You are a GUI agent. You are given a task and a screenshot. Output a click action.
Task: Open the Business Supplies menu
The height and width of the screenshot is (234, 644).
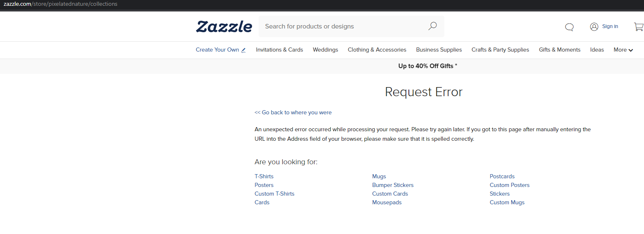pyautogui.click(x=439, y=50)
